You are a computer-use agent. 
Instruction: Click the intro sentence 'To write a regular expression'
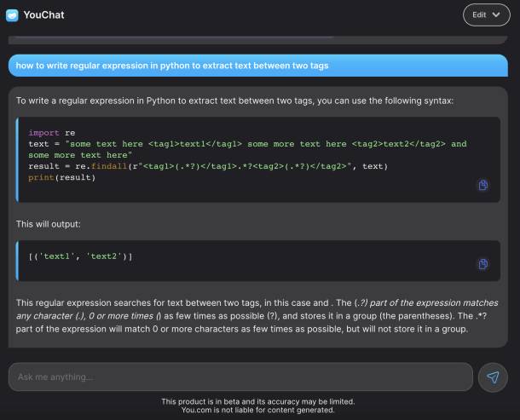[x=234, y=101]
